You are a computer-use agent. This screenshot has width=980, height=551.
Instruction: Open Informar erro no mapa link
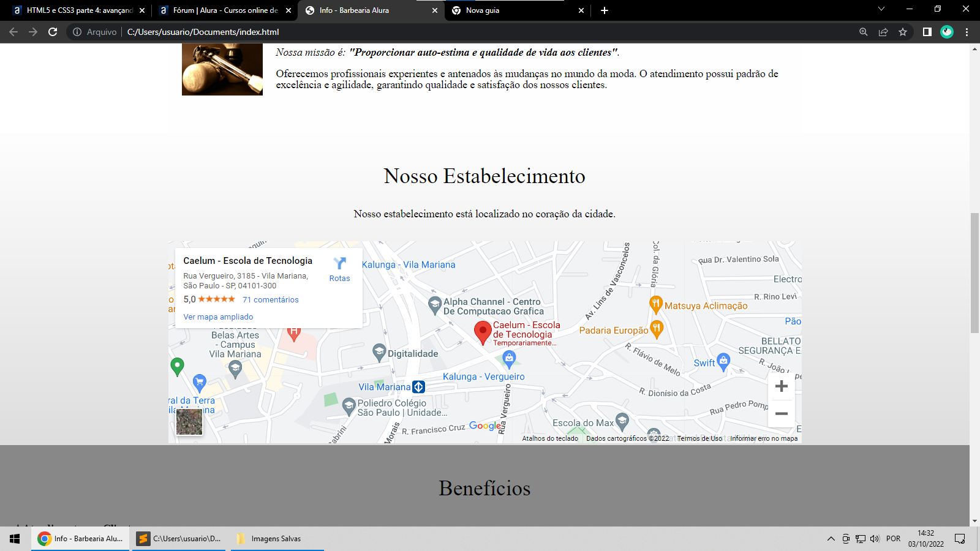point(764,438)
